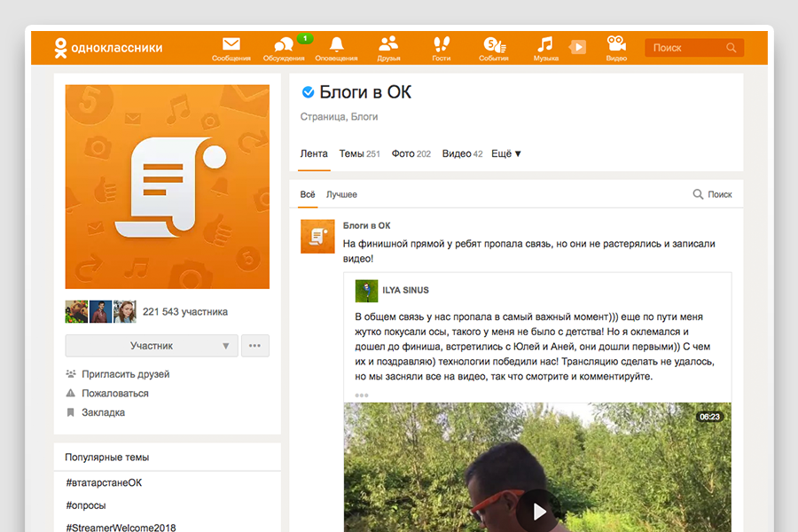Play the video in the post

(538, 511)
